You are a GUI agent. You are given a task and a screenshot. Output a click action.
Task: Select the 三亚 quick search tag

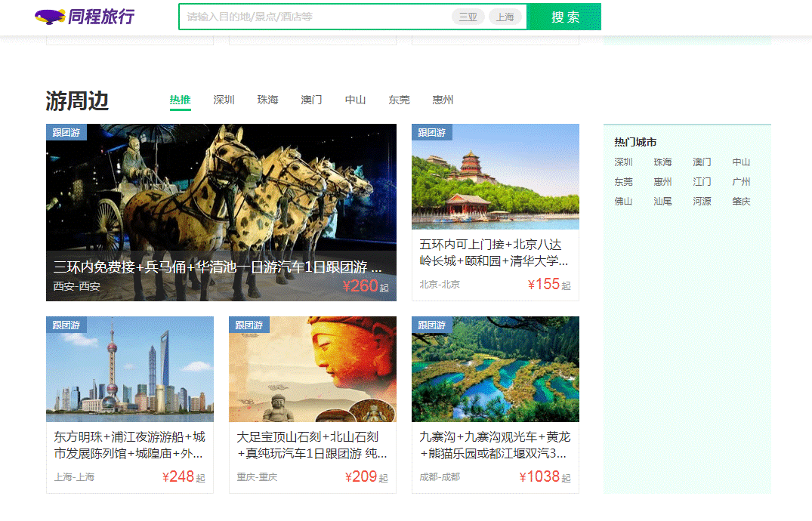pyautogui.click(x=468, y=17)
